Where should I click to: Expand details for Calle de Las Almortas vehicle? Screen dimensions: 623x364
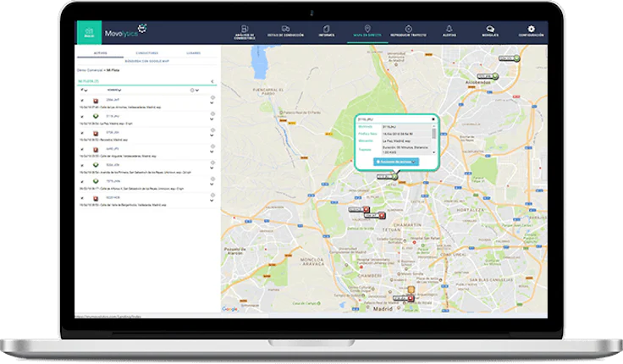coord(212,103)
